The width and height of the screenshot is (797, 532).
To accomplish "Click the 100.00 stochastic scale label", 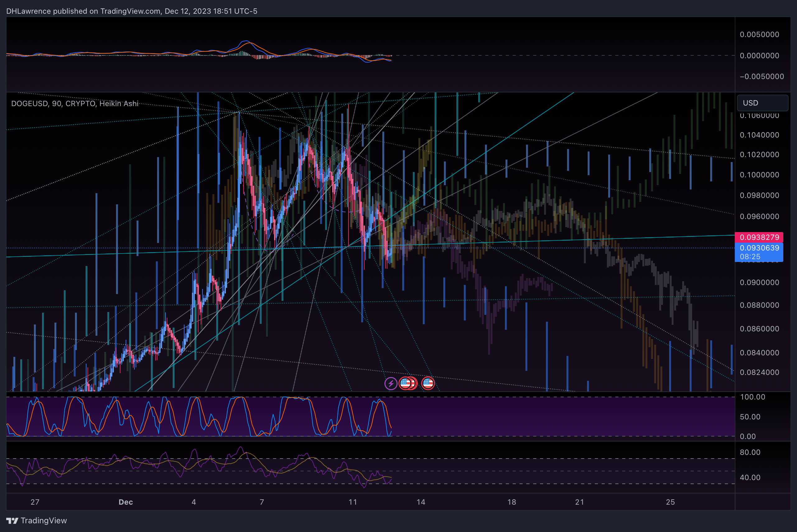I will coord(753,397).
